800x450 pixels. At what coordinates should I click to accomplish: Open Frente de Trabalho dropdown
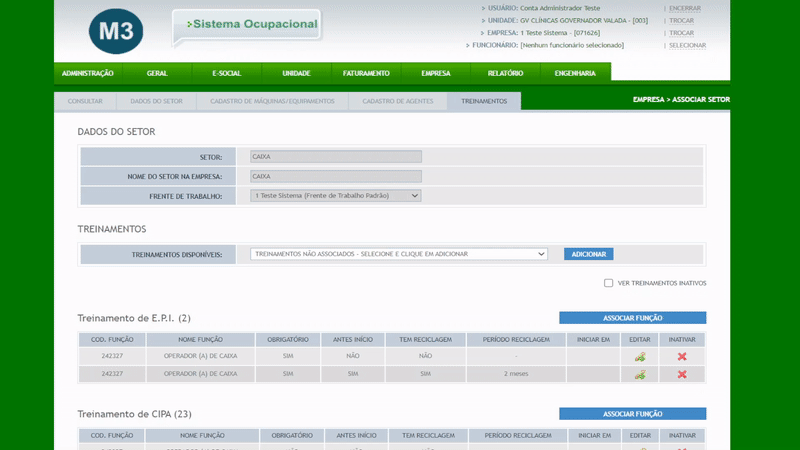tap(336, 195)
